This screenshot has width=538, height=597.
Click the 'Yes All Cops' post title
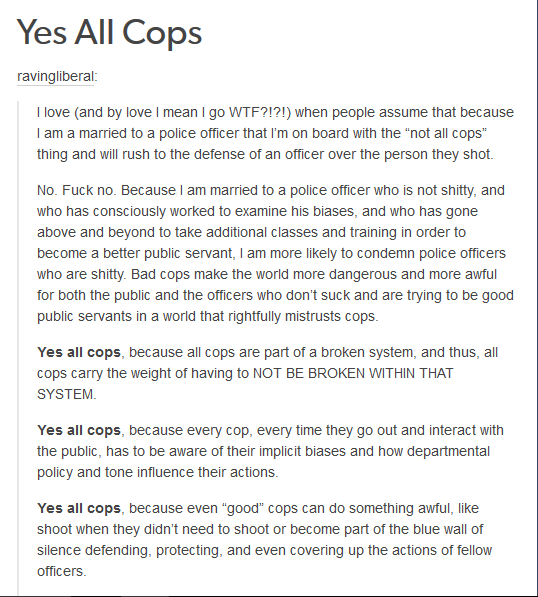(109, 33)
